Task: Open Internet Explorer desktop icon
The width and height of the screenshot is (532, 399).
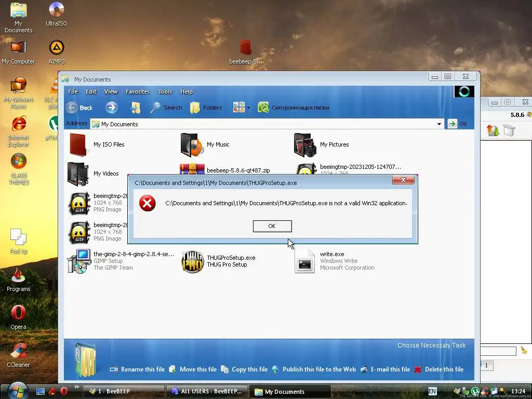Action: coord(18,131)
